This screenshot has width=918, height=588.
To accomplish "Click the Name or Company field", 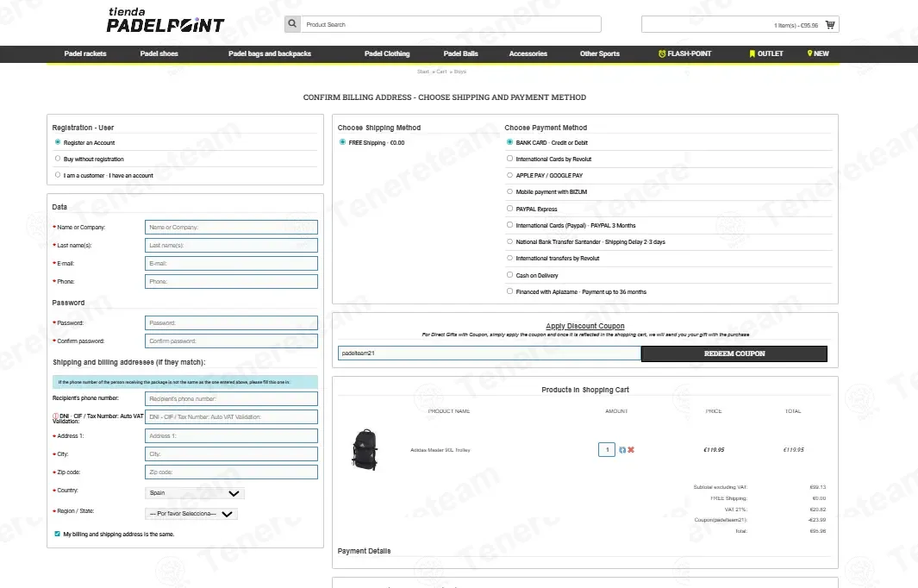I will pyautogui.click(x=231, y=228).
